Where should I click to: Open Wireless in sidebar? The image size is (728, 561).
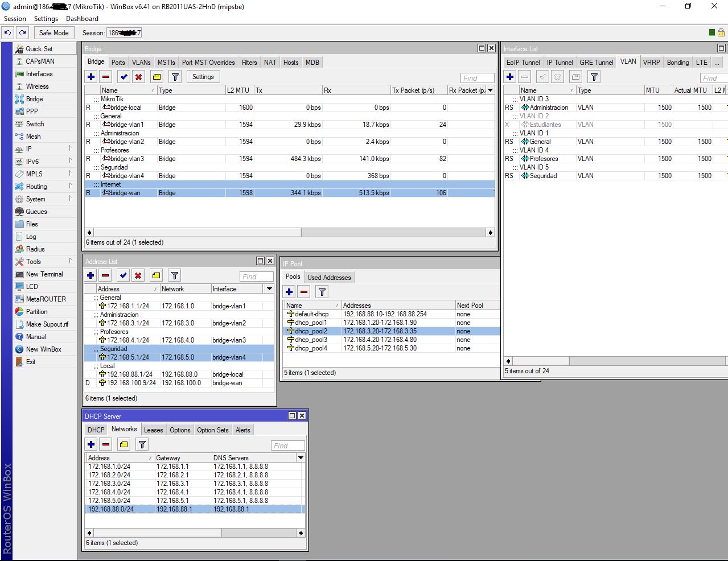(45, 86)
